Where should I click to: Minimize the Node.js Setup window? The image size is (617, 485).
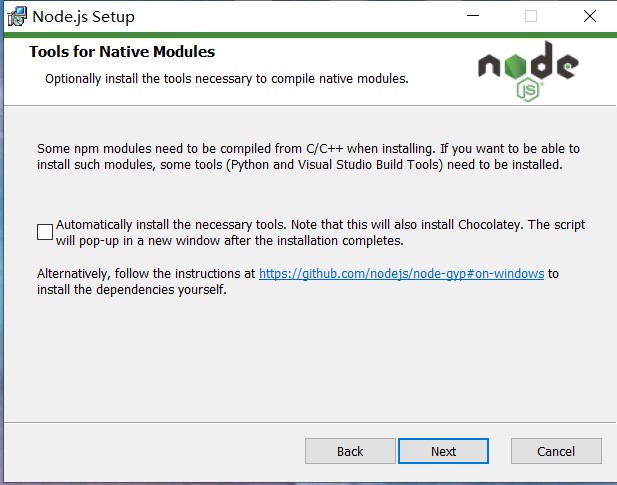pos(473,16)
